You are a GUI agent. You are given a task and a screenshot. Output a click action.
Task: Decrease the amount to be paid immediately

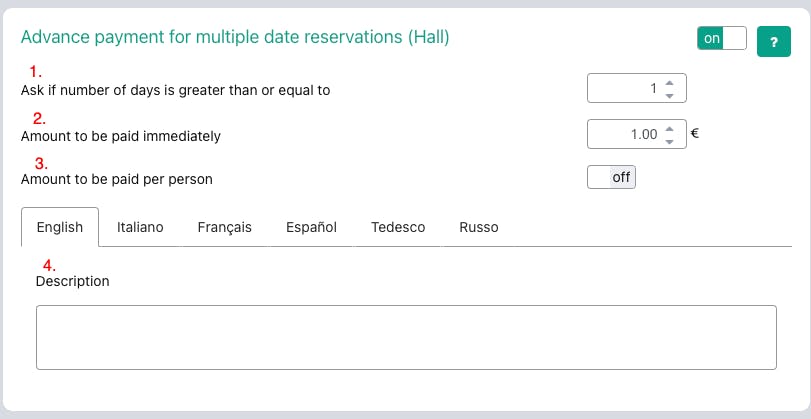[x=669, y=140]
